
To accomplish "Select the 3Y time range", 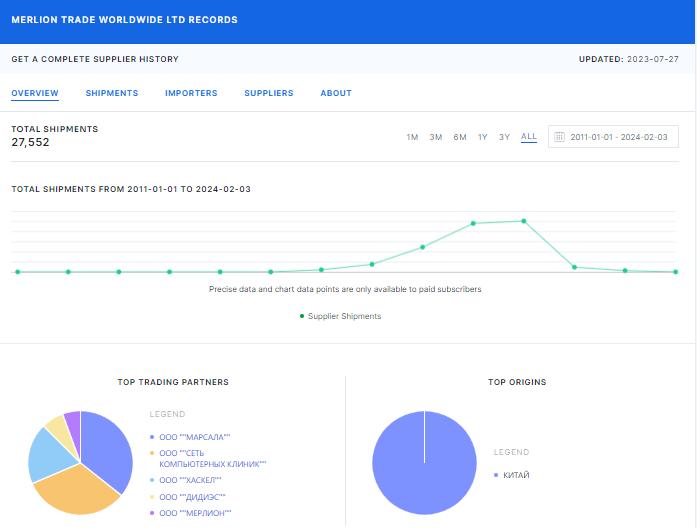I will coord(504,137).
